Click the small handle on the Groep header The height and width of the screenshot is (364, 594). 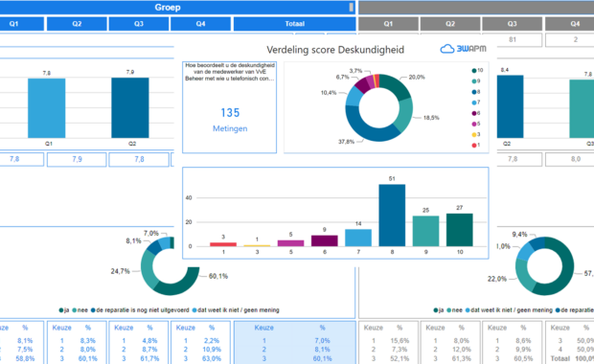pos(352,8)
